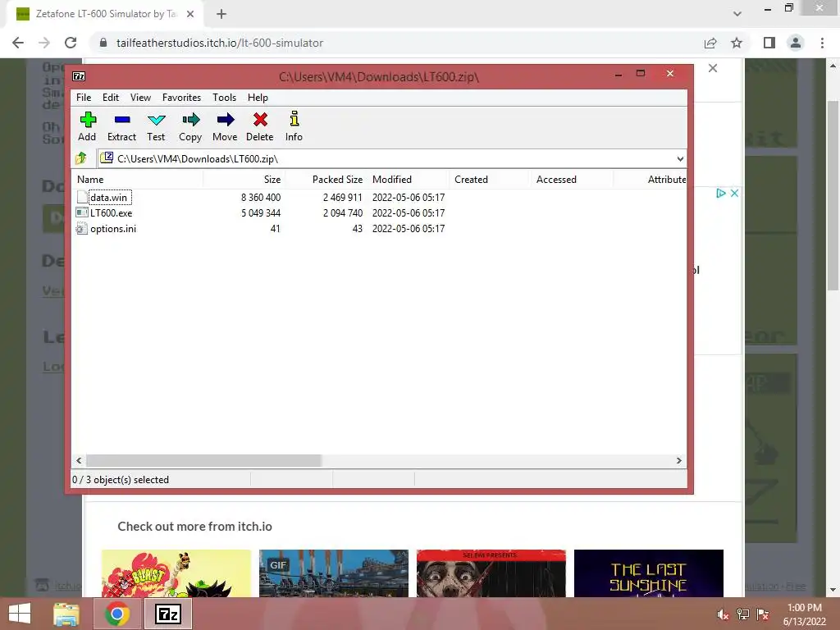Viewport: 840px width, 630px height.
Task: Close the Zetafone LT-600 Simulator tab
Action: click(190, 14)
